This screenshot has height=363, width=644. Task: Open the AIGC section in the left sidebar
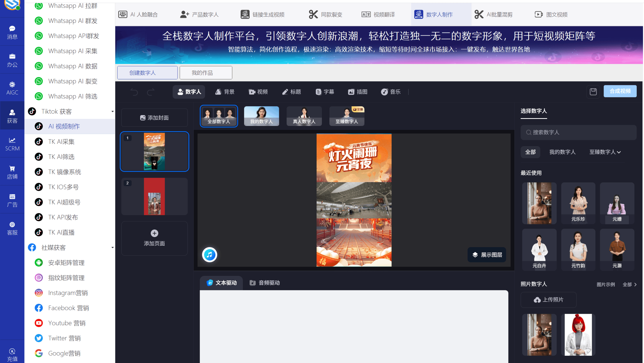click(x=12, y=88)
